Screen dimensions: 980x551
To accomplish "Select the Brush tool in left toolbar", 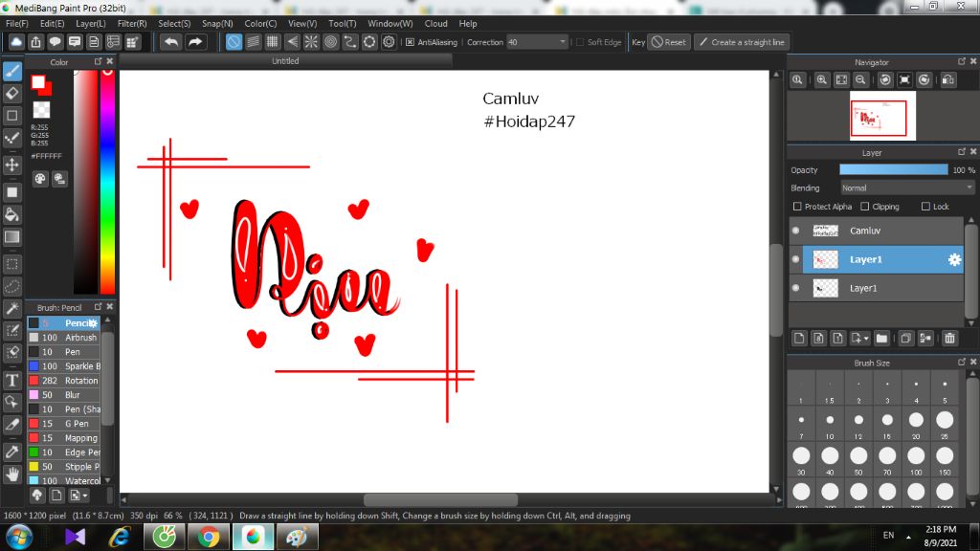I will click(x=11, y=71).
